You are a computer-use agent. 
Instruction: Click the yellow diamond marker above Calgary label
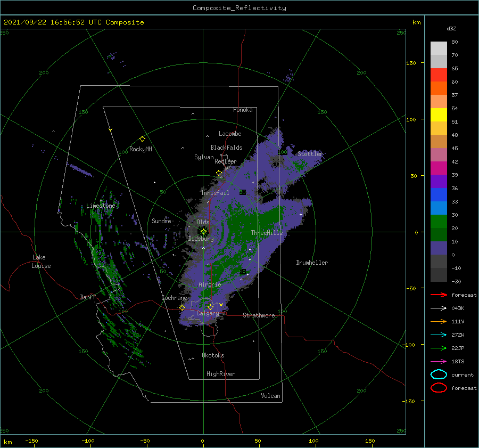210,307
